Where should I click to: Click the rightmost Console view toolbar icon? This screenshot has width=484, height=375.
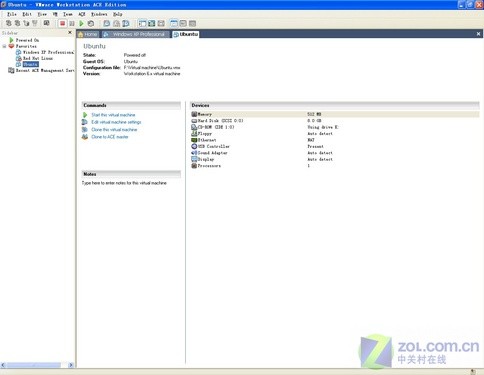(x=193, y=23)
